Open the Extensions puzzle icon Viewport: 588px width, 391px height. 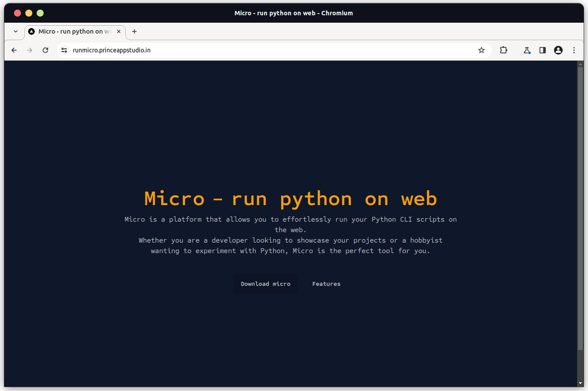503,50
